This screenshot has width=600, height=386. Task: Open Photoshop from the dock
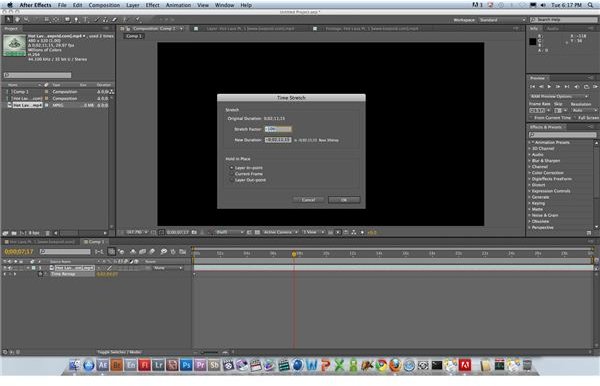[186, 365]
